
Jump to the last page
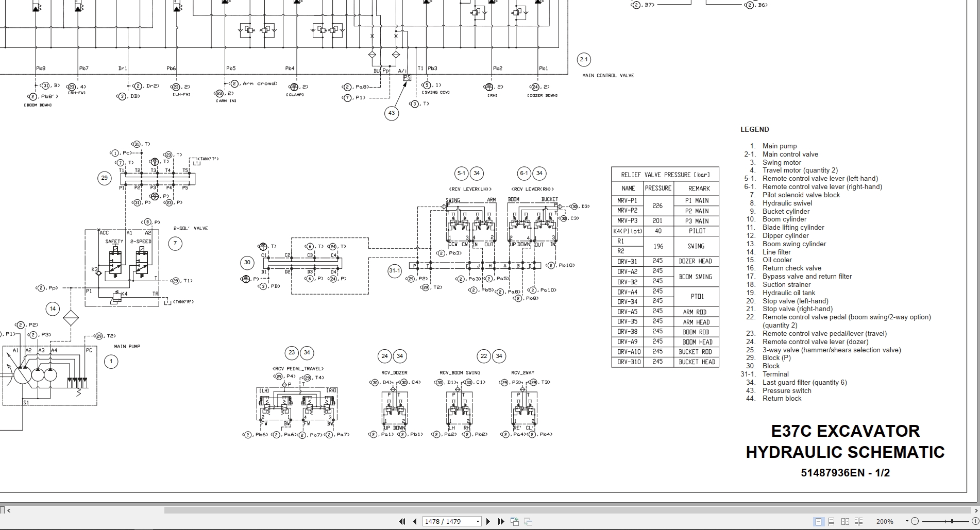tap(500, 521)
